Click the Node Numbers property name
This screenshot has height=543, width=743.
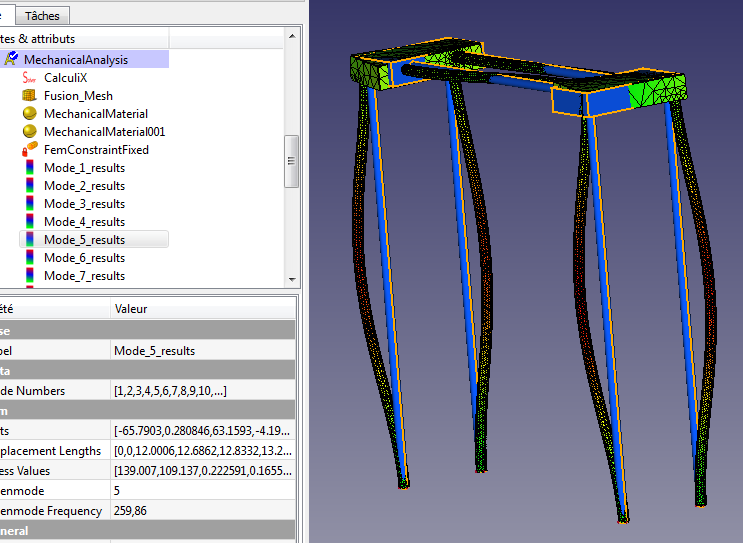tap(33, 391)
